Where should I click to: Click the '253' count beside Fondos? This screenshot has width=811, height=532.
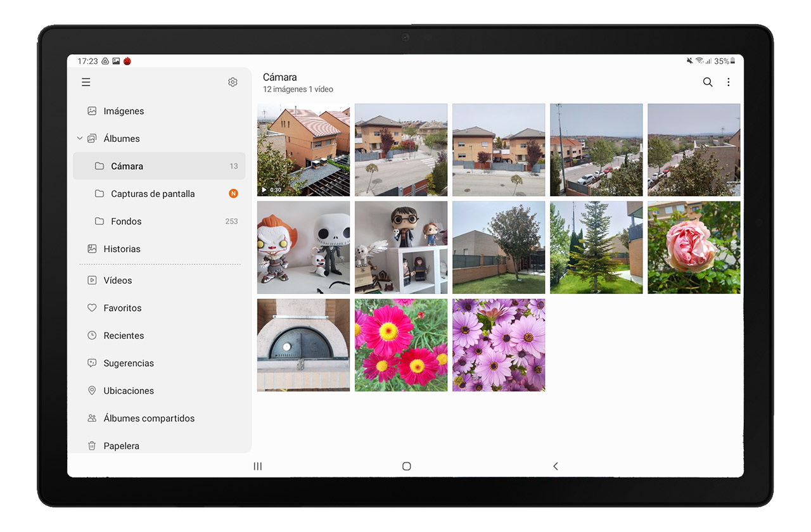click(231, 222)
